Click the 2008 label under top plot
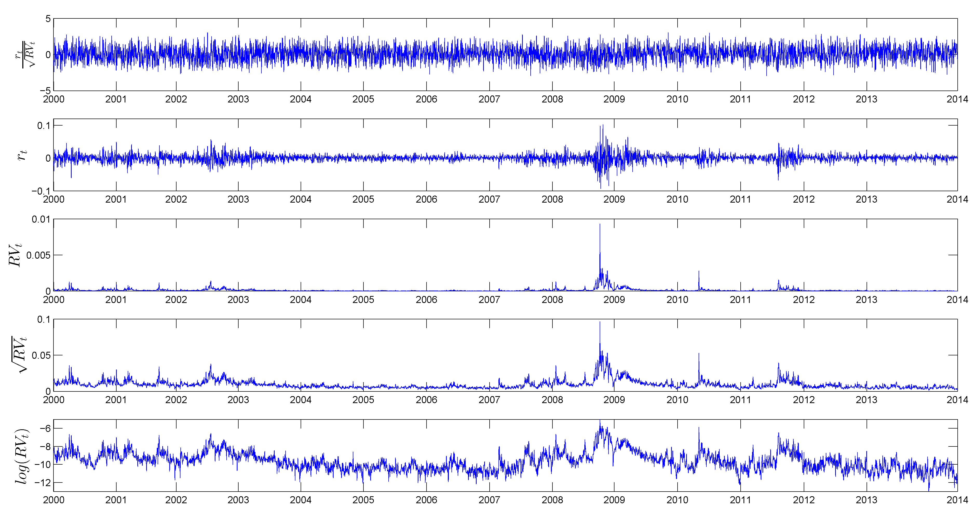 click(x=552, y=99)
